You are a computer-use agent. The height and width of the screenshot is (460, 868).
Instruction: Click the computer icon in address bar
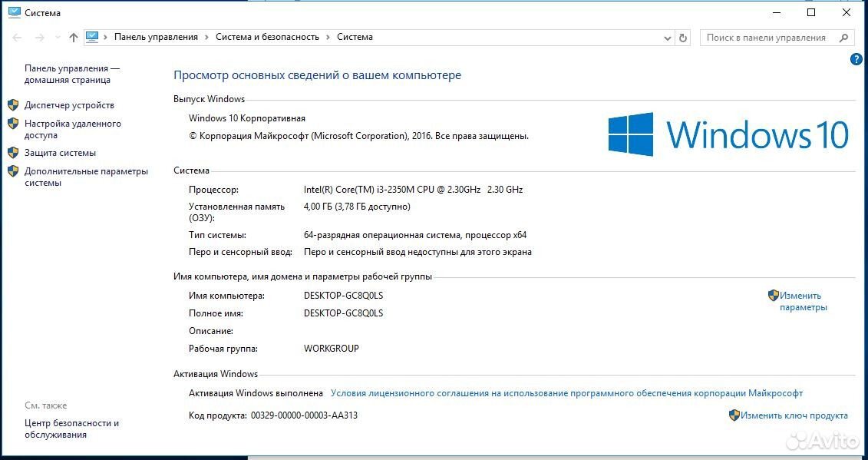point(92,37)
